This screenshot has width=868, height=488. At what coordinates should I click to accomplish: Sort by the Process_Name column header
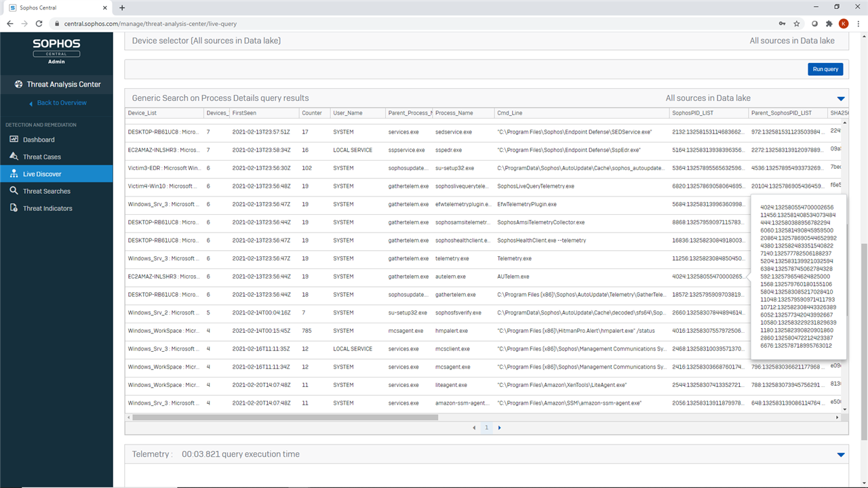coord(463,113)
